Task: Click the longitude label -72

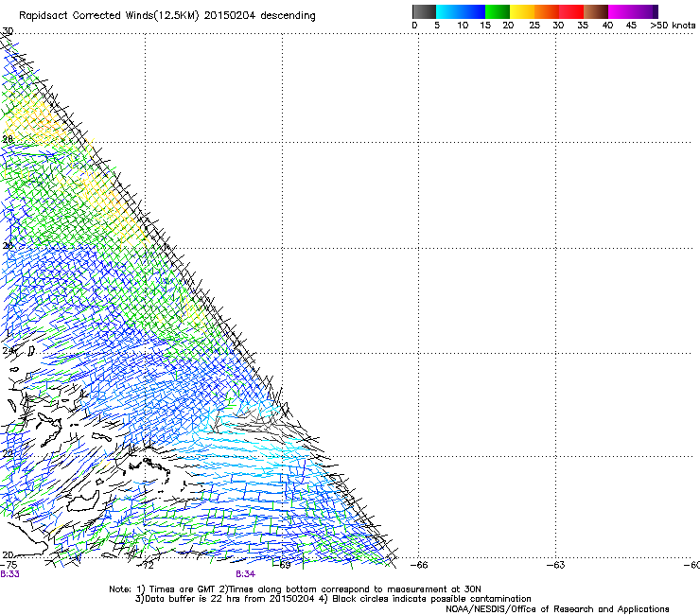Action: click(x=146, y=565)
